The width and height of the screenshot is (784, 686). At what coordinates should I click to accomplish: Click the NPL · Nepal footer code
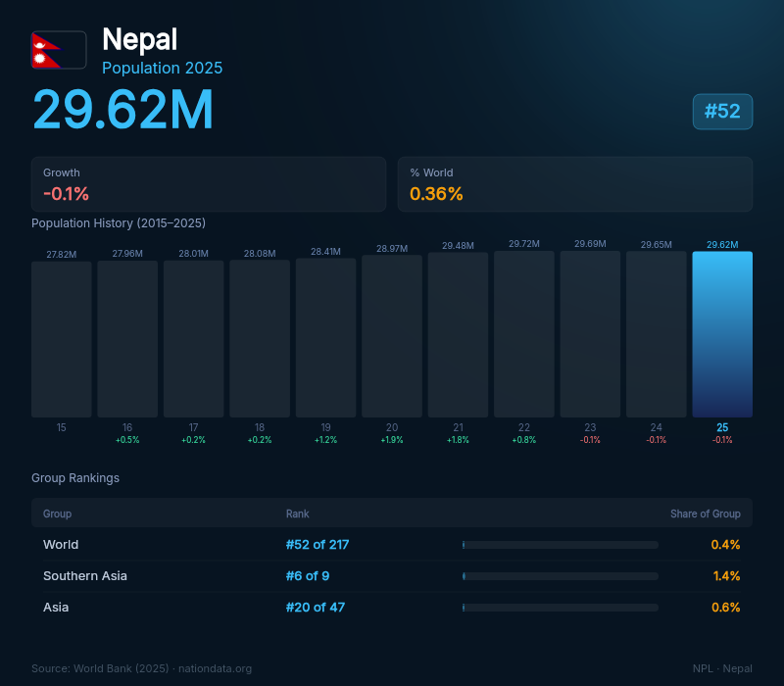pyautogui.click(x=722, y=668)
